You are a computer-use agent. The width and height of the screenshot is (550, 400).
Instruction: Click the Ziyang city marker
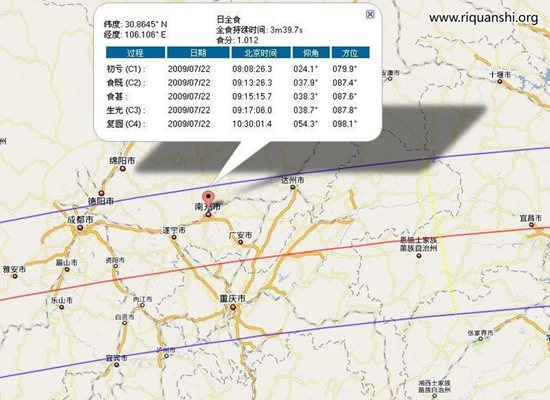[115, 266]
